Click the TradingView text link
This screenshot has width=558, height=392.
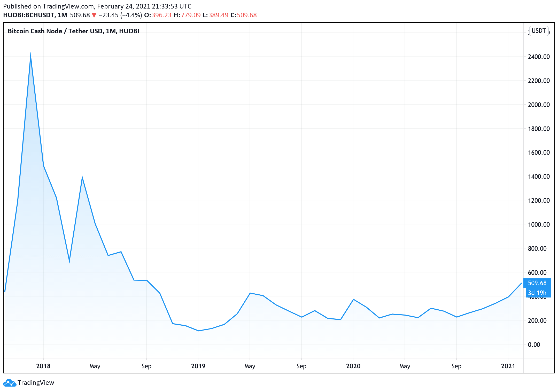[36, 382]
